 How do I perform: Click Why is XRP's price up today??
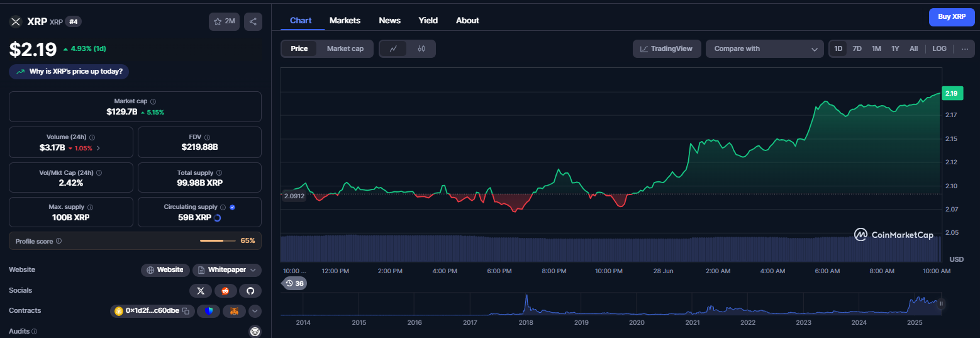click(x=69, y=72)
